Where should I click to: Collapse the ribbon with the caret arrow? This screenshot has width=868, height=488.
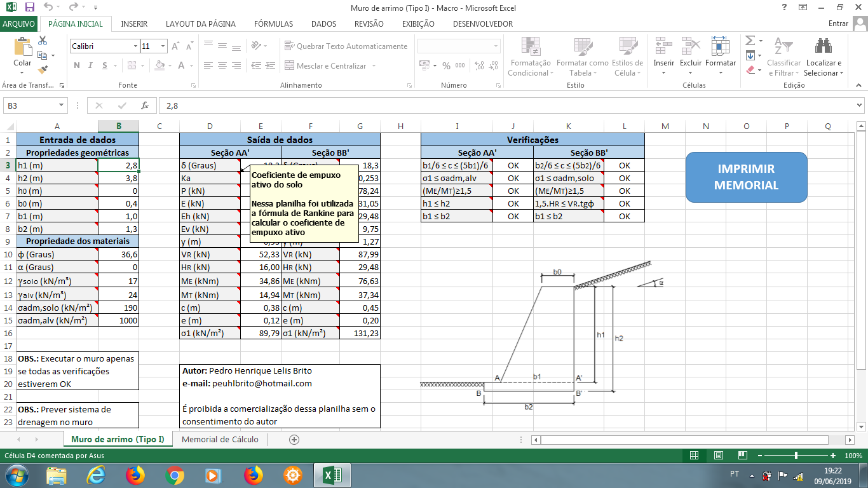859,86
